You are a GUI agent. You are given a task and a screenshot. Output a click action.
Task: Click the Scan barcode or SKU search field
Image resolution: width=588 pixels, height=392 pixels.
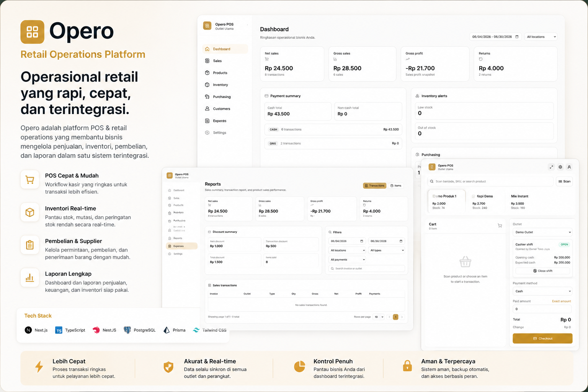(x=490, y=181)
